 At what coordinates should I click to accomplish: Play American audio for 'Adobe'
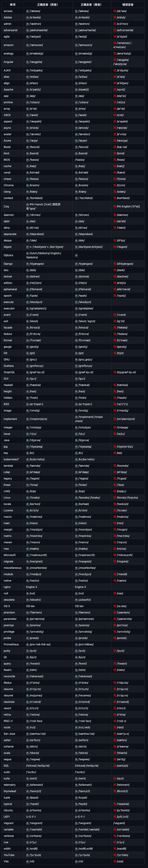coord(76,17)
